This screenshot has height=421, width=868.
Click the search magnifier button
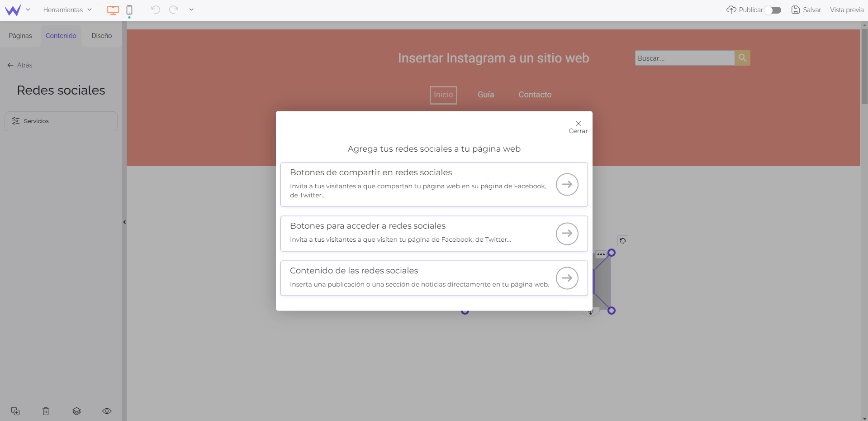coord(742,58)
